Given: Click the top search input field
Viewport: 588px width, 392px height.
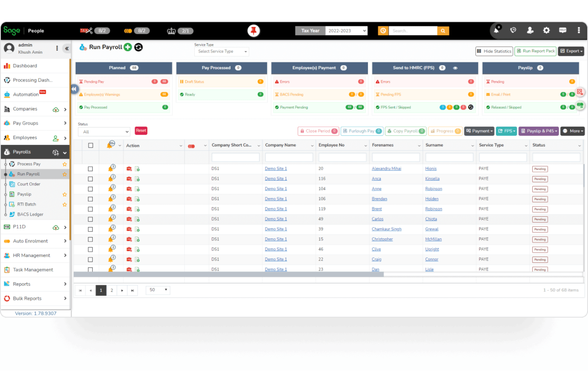Looking at the screenshot, I should pos(413,31).
